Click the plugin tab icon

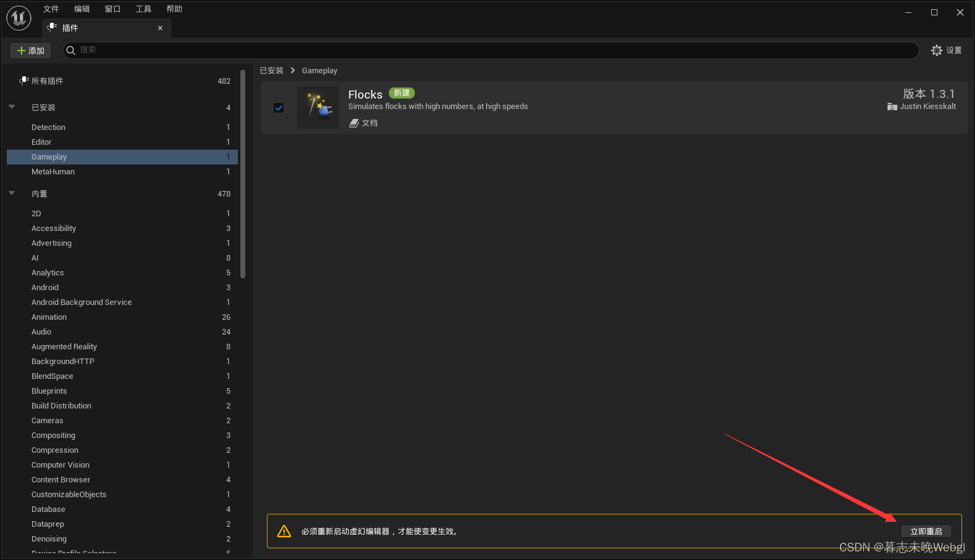(x=52, y=27)
